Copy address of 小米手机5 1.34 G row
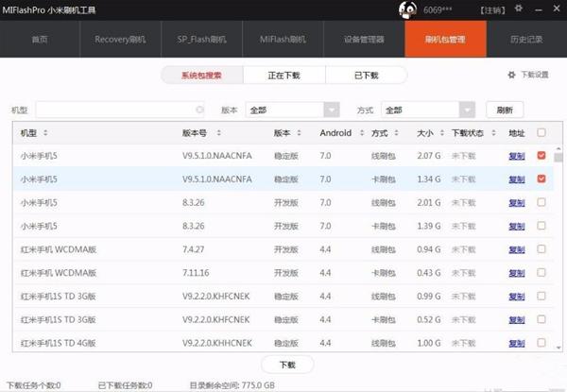Viewport: 567px width, 392px height. [517, 179]
